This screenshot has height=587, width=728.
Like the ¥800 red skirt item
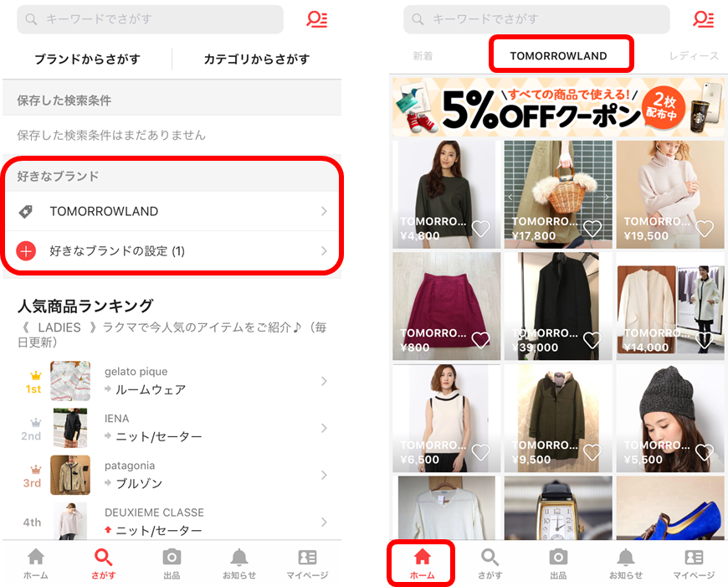(x=480, y=340)
